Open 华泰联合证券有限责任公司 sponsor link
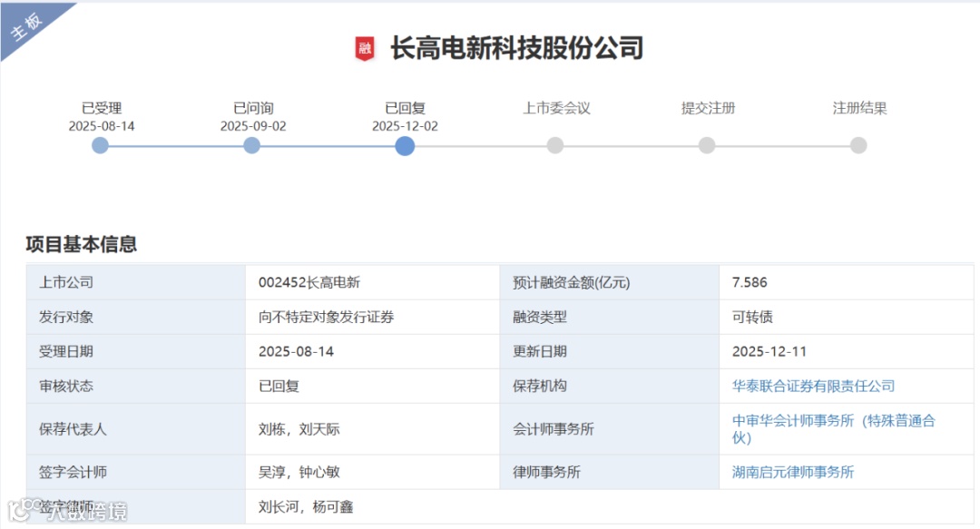 point(813,386)
